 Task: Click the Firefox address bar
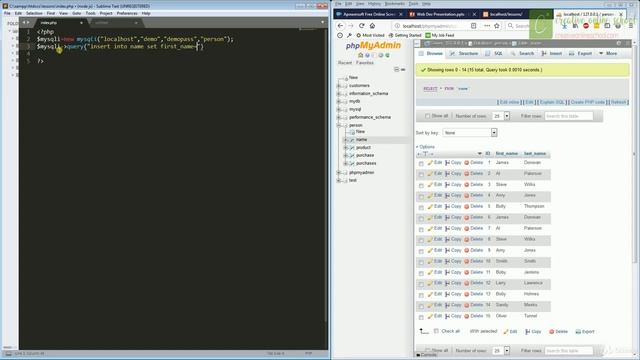point(434,26)
